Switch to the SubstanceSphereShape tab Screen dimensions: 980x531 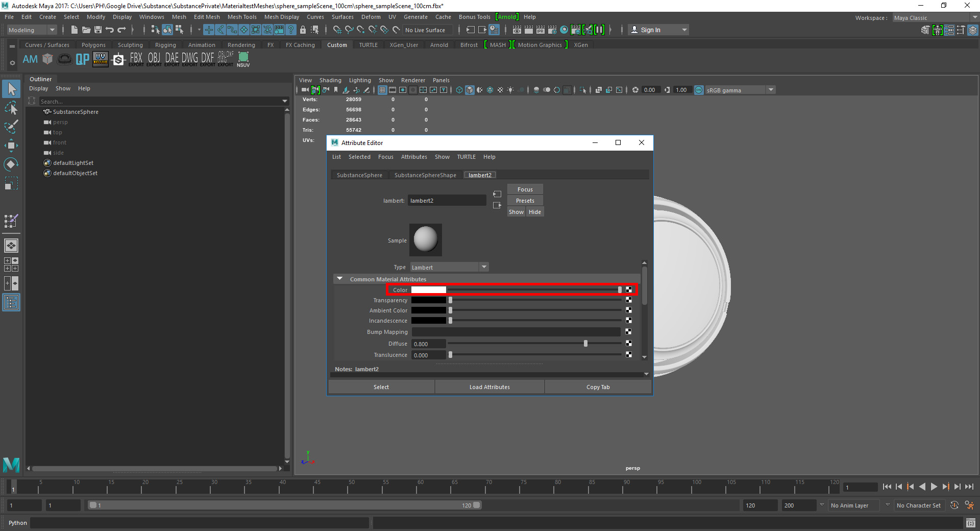(425, 175)
